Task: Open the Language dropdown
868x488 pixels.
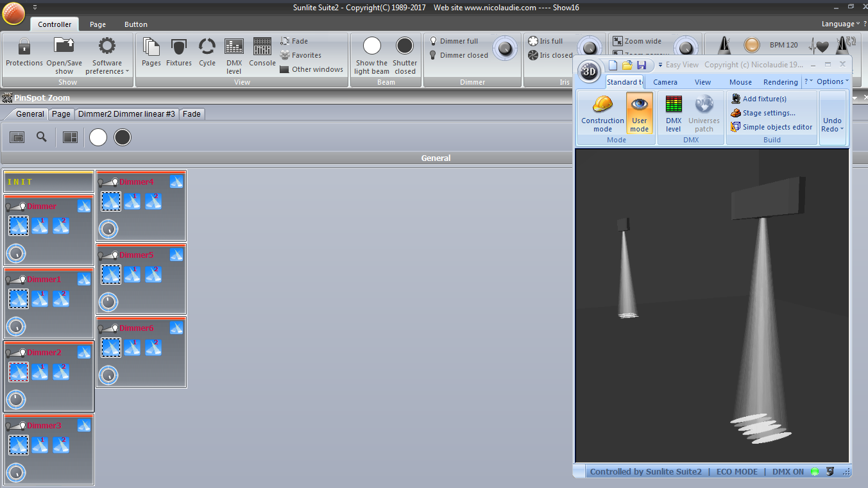Action: [x=840, y=24]
